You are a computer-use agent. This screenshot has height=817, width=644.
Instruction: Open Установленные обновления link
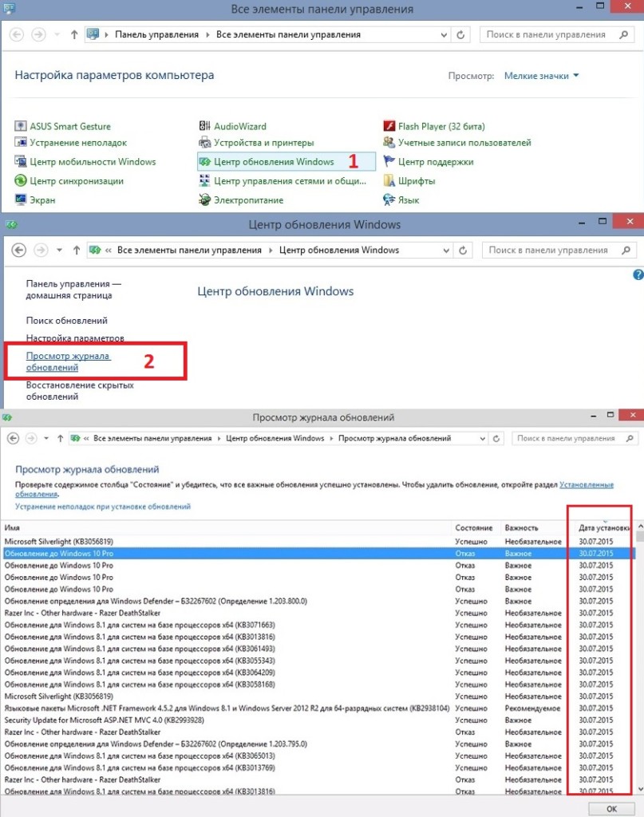[x=587, y=484]
